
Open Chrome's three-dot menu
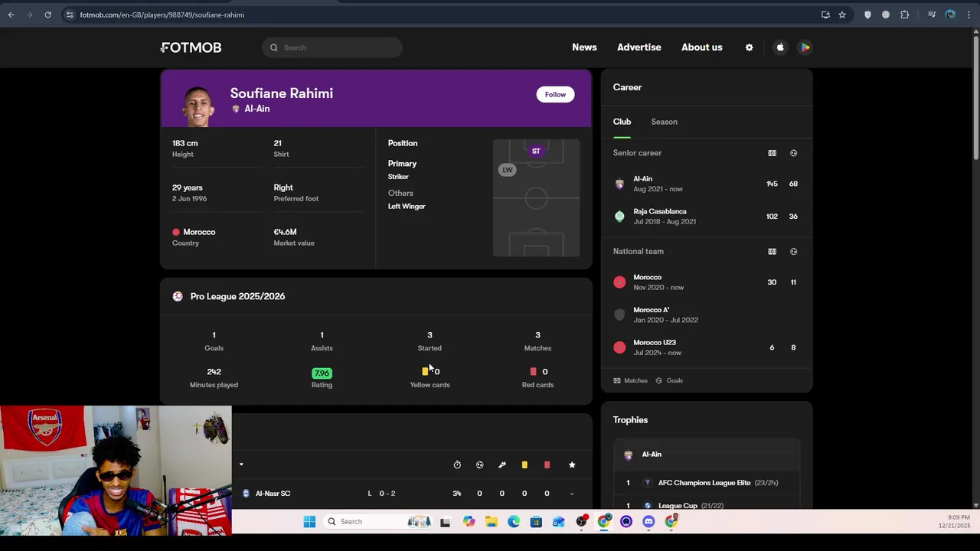pyautogui.click(x=969, y=15)
